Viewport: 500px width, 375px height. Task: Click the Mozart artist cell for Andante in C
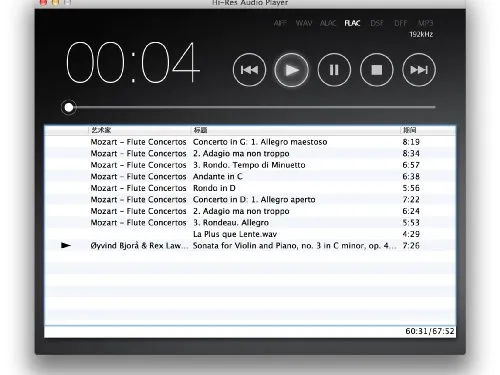click(x=138, y=177)
